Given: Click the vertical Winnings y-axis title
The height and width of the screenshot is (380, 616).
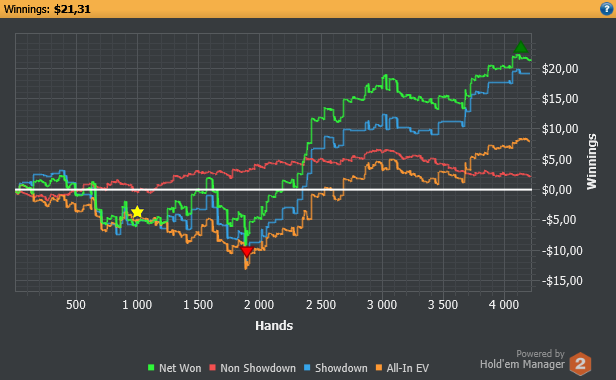Looking at the screenshot, I should [592, 162].
